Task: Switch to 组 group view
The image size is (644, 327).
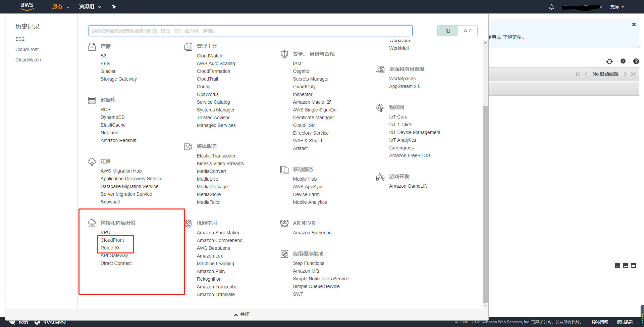Action: 447,31
